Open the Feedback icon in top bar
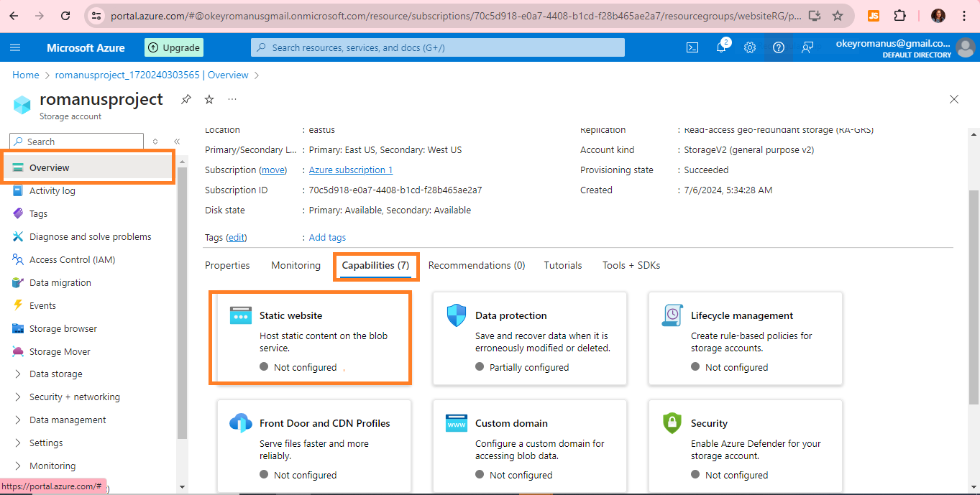This screenshot has height=495, width=980. [807, 47]
